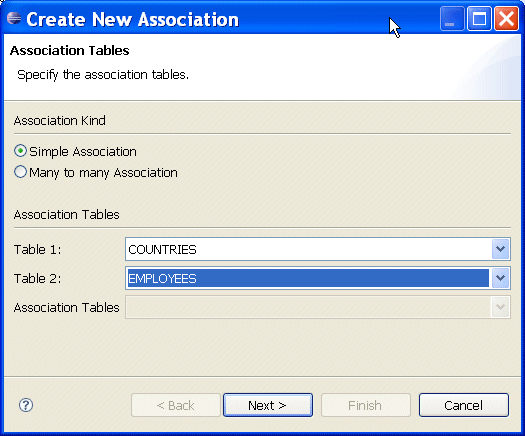Open disabled Association Tables dropdown arrow
Image resolution: width=525 pixels, height=436 pixels.
click(x=501, y=307)
